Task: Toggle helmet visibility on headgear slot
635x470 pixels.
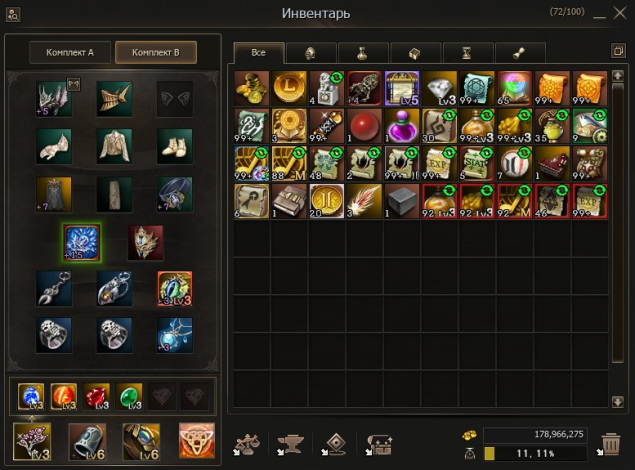Action: pyautogui.click(x=73, y=85)
